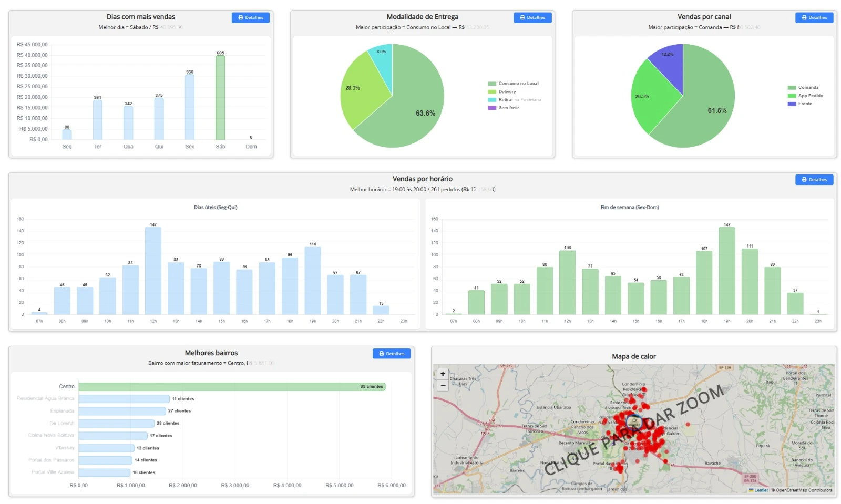Open Detalhes for Modalidade de Entrega
The image size is (841, 504).
coord(532,17)
